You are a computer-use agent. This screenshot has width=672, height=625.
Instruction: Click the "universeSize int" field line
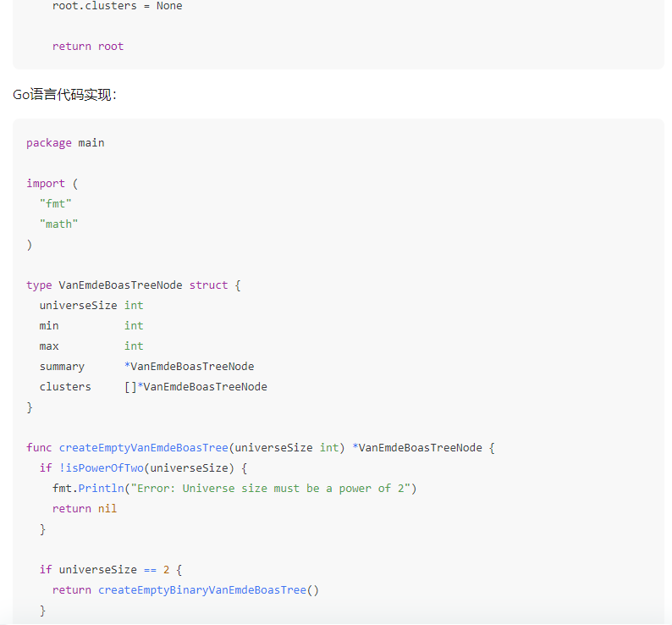(91, 306)
